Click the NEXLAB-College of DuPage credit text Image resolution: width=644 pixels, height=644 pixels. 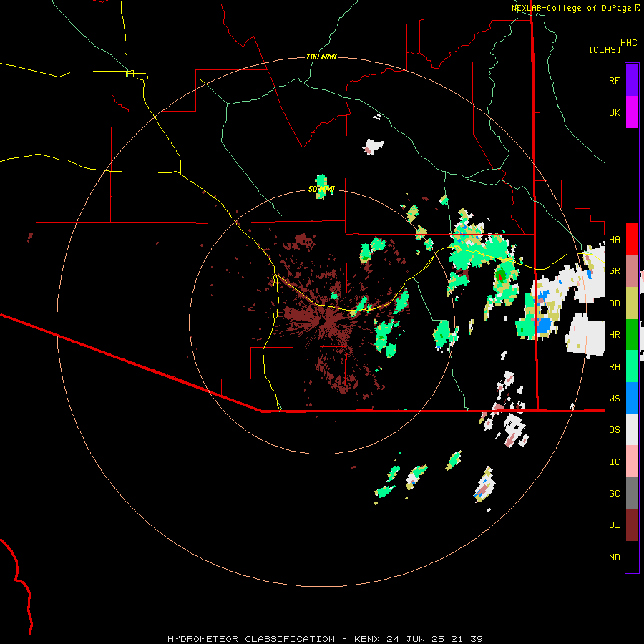pos(571,8)
